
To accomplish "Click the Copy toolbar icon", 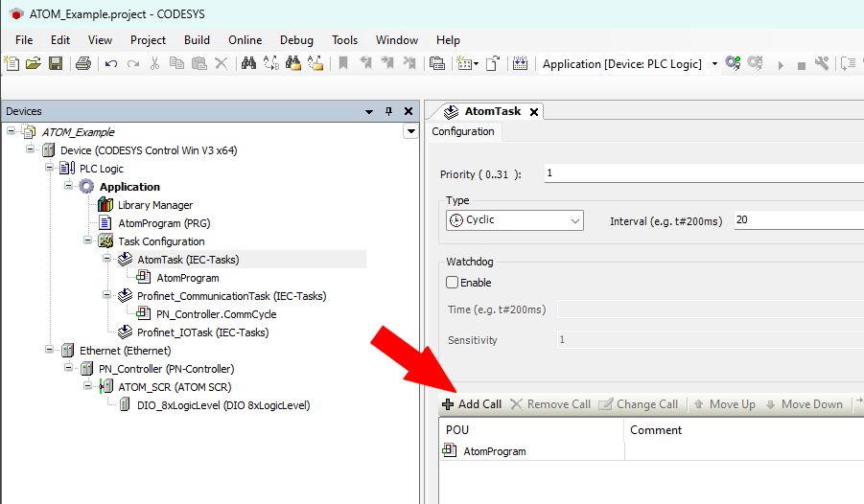I will coord(176,63).
